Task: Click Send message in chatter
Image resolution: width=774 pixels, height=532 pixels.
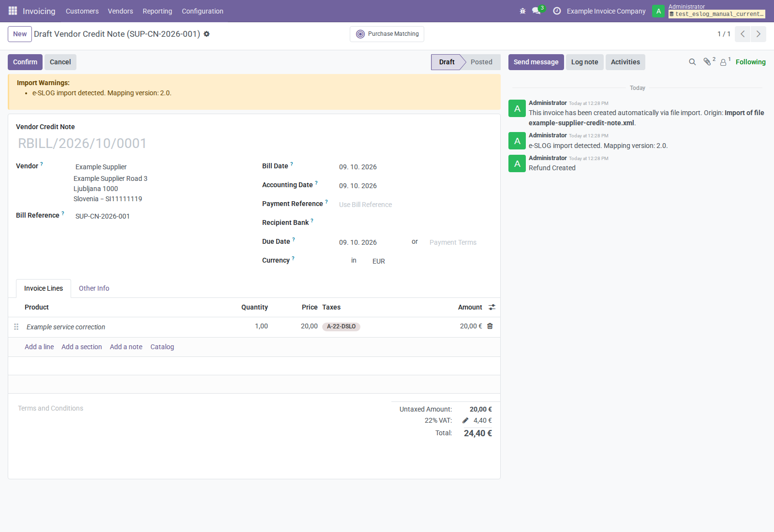Action: [536, 62]
